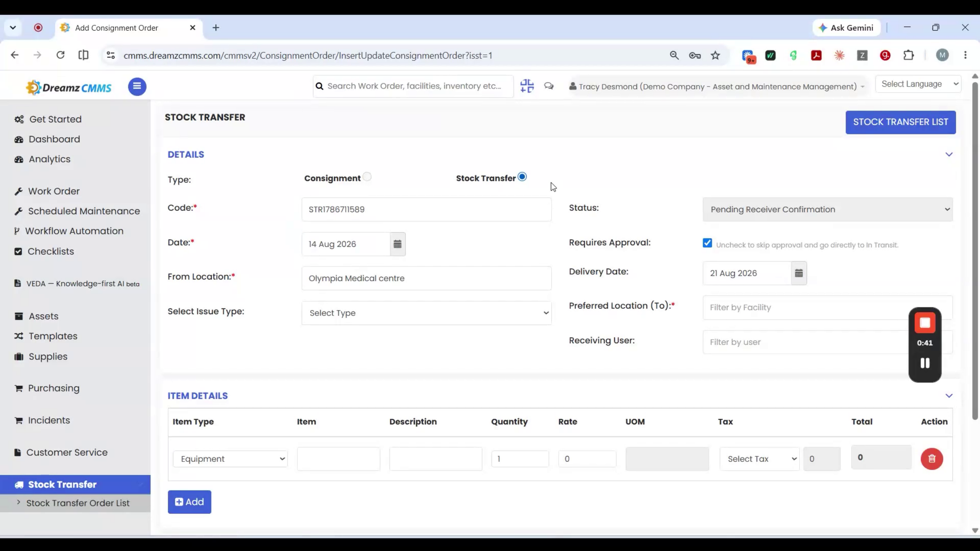This screenshot has height=551, width=980.
Task: Open the Item Type Equipment dropdown
Action: pos(230,459)
